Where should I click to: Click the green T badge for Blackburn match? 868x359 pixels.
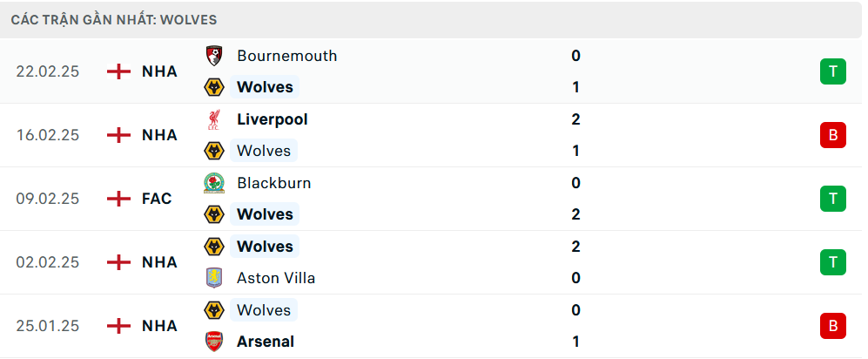pos(832,199)
